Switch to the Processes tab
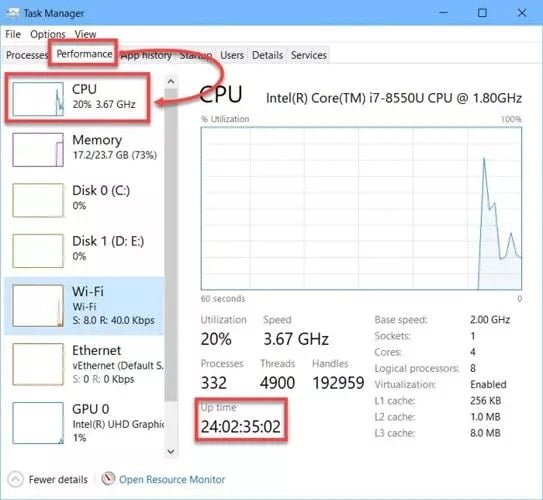This screenshot has height=500, width=543. (27, 55)
